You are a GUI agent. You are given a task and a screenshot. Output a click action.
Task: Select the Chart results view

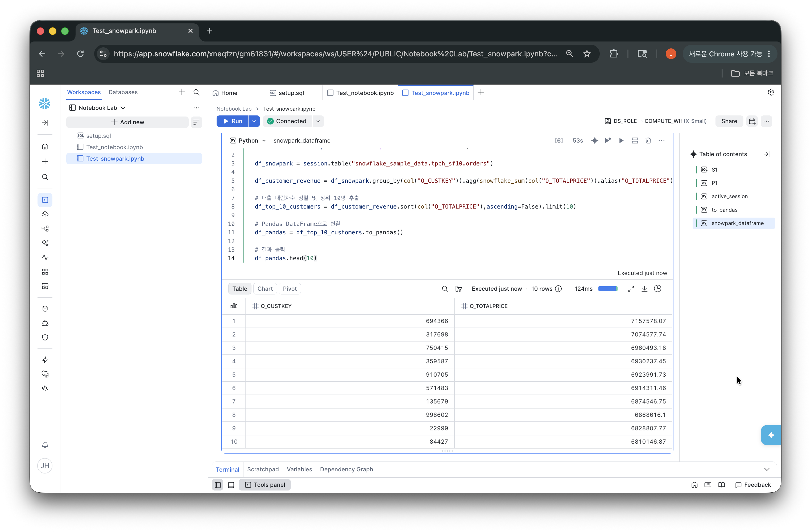point(265,289)
